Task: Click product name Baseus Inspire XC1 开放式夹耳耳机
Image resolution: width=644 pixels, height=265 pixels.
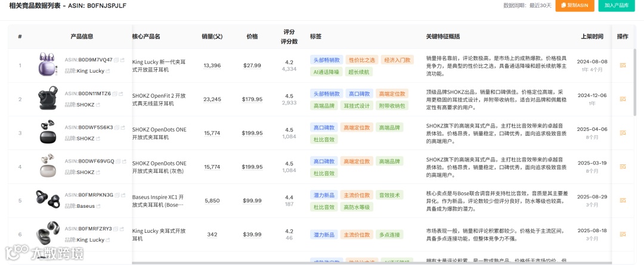Action: click(x=159, y=201)
